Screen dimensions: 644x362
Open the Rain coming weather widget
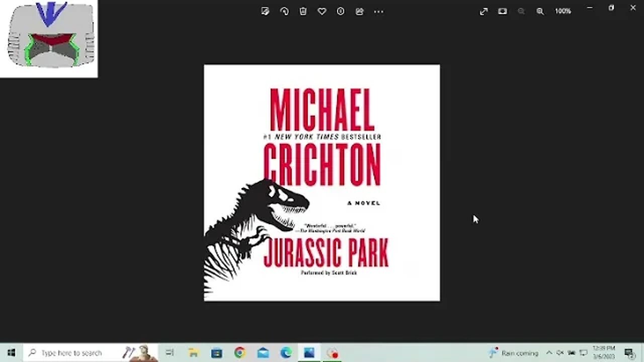coord(514,353)
